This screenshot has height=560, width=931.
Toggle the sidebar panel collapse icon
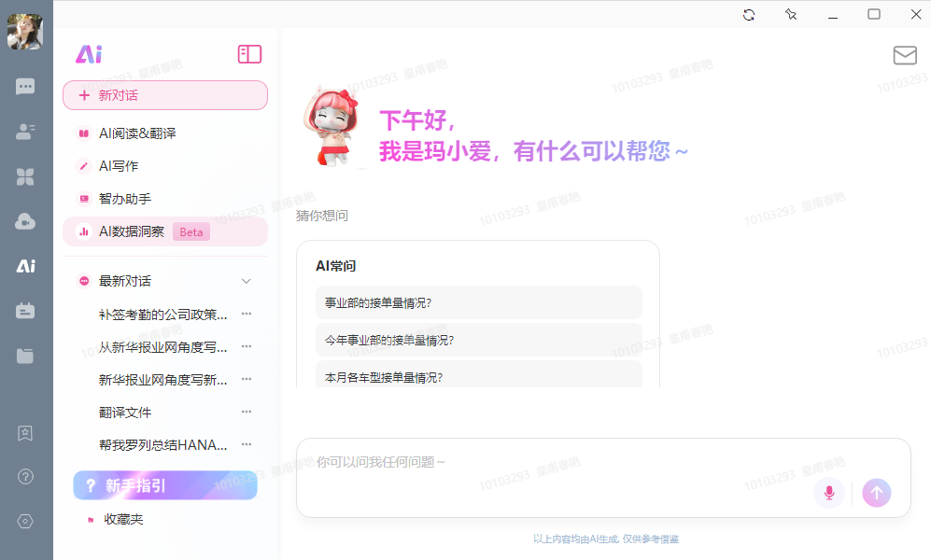[249, 54]
